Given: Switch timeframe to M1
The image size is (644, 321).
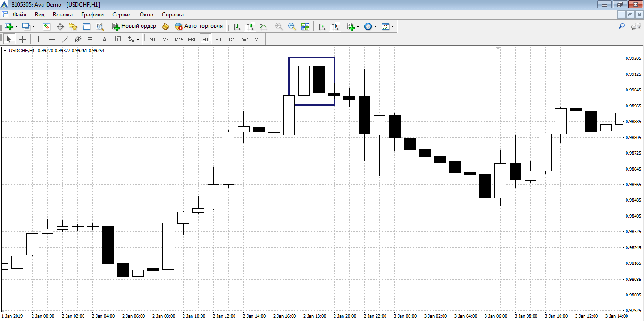Looking at the screenshot, I should click(x=152, y=39).
